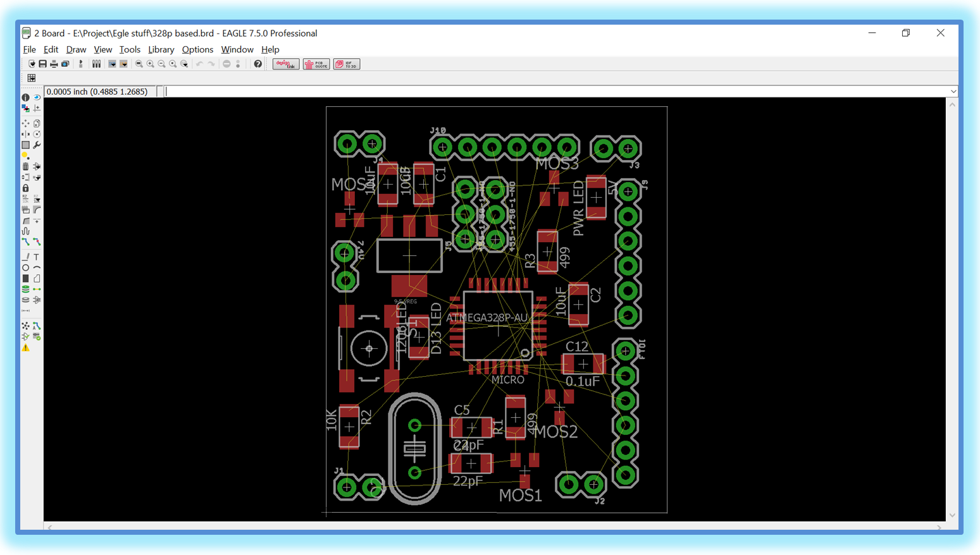Expand the command line history dropdown

click(953, 92)
